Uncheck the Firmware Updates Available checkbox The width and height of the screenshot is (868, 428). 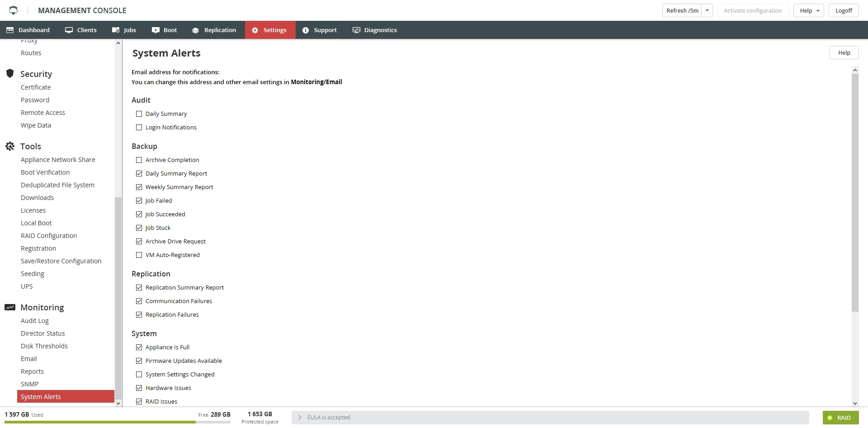coord(139,361)
